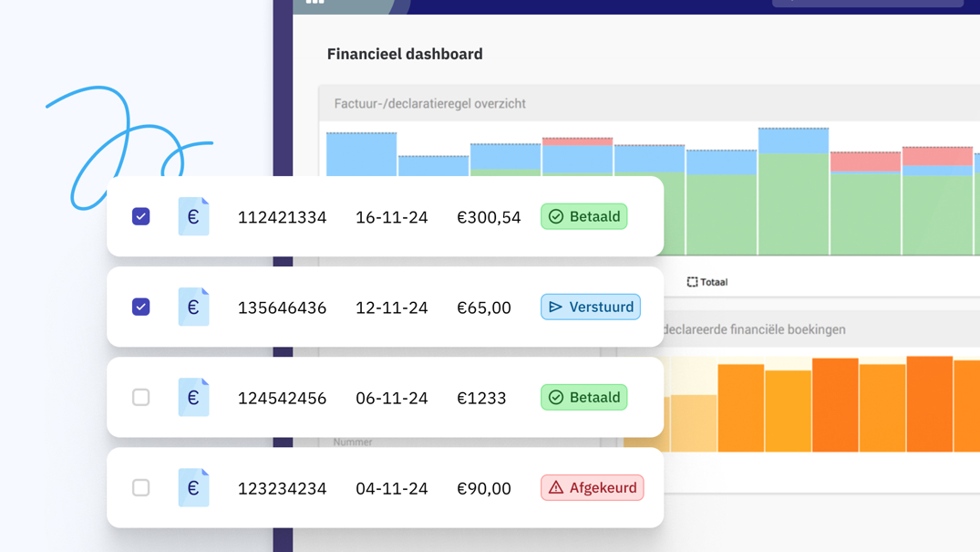The height and width of the screenshot is (552, 980).
Task: Click the tallest bar in invoice overview chart
Action: (x=793, y=192)
